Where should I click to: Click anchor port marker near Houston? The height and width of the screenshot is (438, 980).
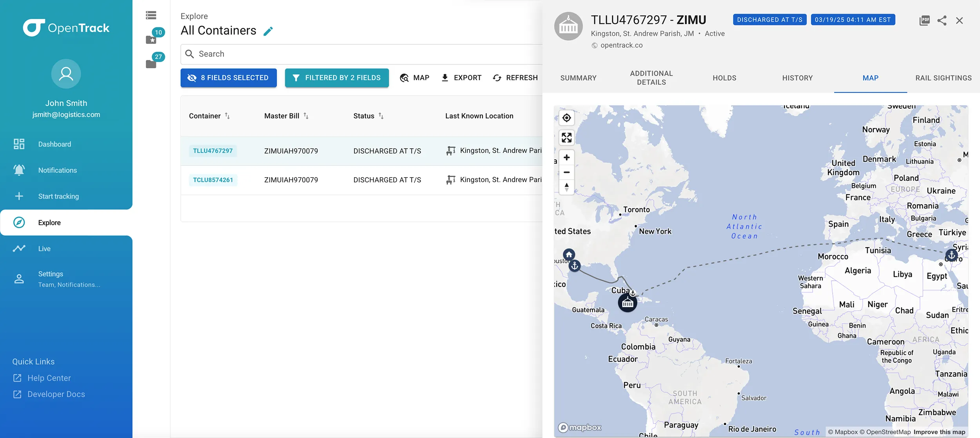[575, 266]
